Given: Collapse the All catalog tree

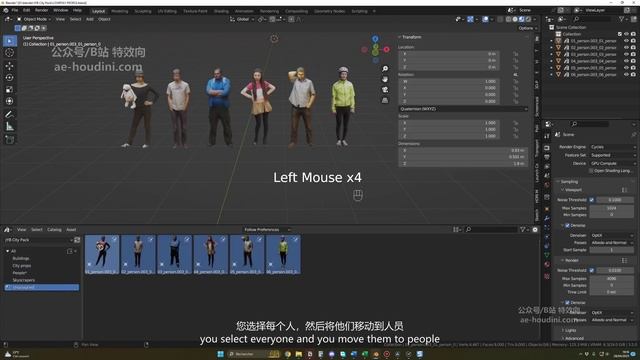Looking at the screenshot, I should tap(7, 251).
